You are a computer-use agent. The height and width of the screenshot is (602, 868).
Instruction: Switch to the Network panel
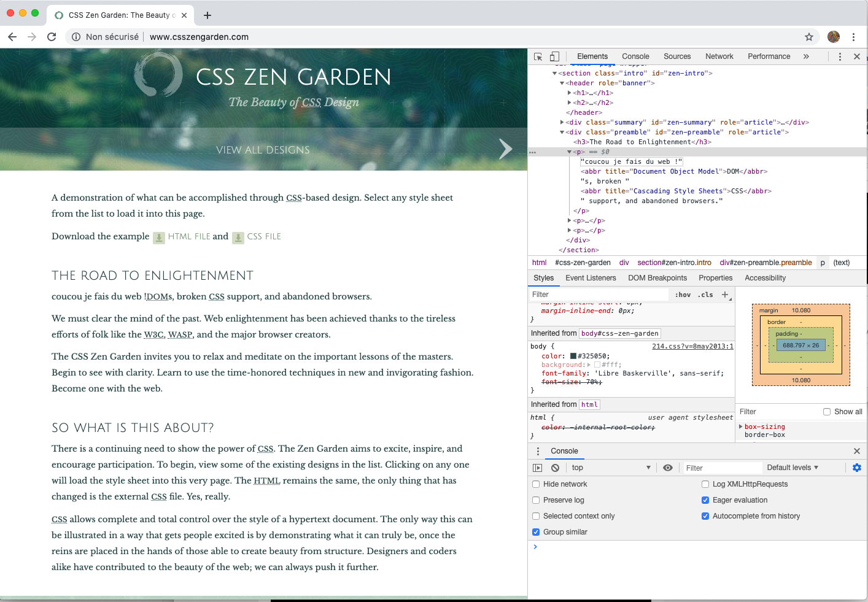tap(719, 56)
